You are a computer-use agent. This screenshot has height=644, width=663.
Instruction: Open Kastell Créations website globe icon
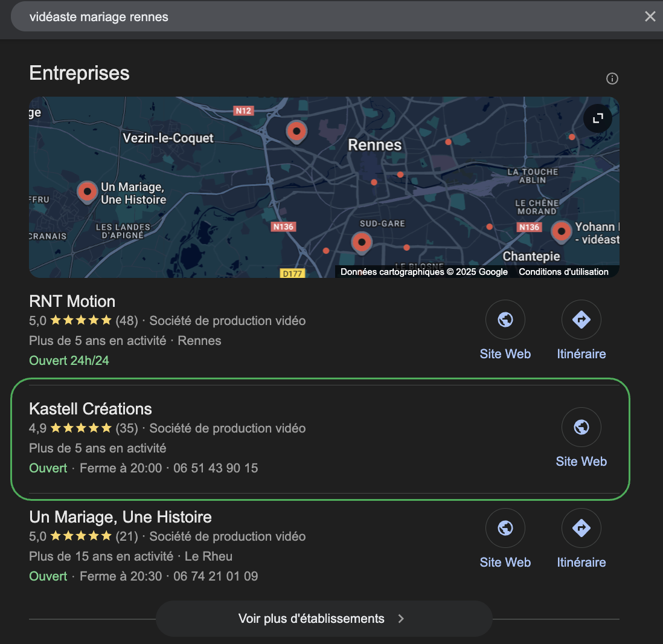click(581, 427)
